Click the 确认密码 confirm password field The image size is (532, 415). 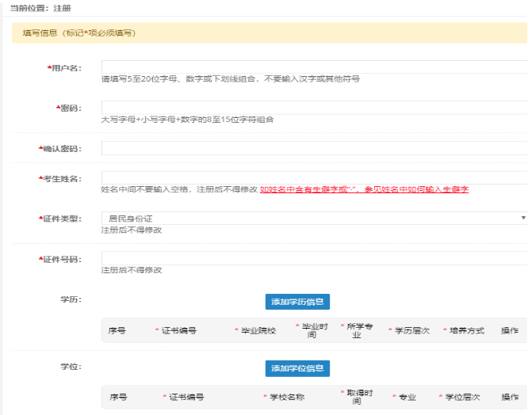point(314,148)
